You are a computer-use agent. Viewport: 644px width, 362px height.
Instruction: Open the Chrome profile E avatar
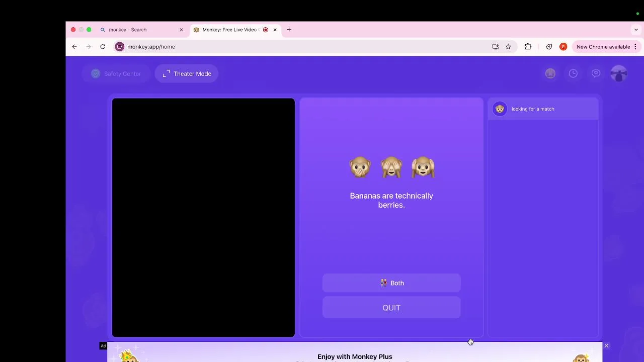563,47
